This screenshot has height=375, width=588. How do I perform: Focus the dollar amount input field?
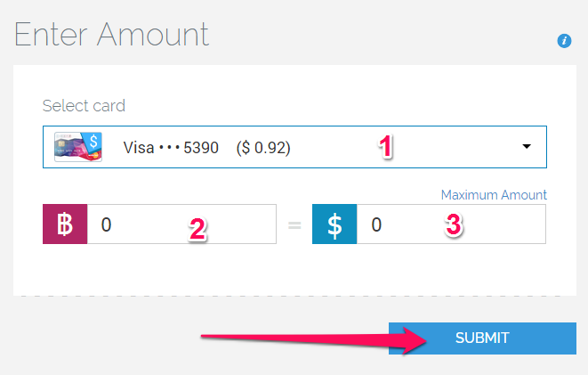pyautogui.click(x=451, y=224)
